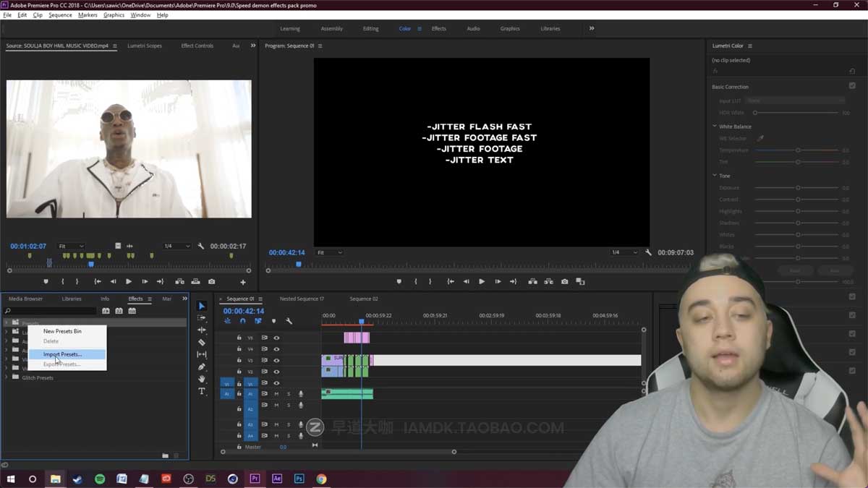Click Insert button in Source monitor

pos(179,281)
